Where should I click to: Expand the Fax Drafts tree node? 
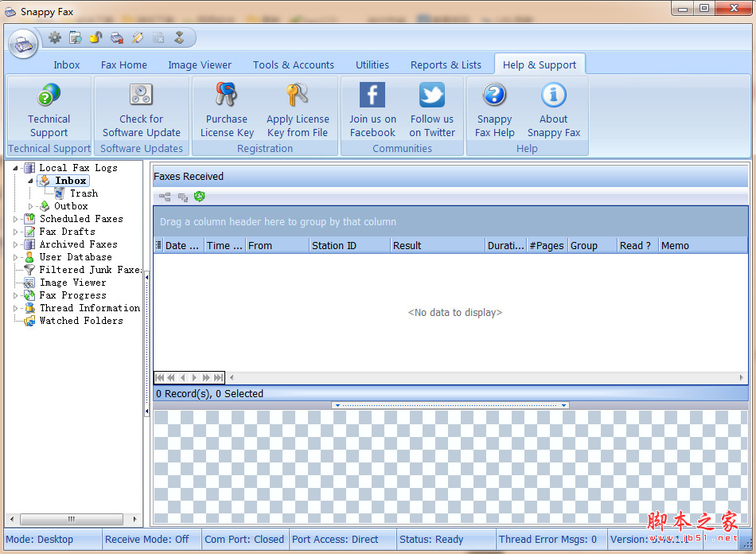pyautogui.click(x=15, y=232)
